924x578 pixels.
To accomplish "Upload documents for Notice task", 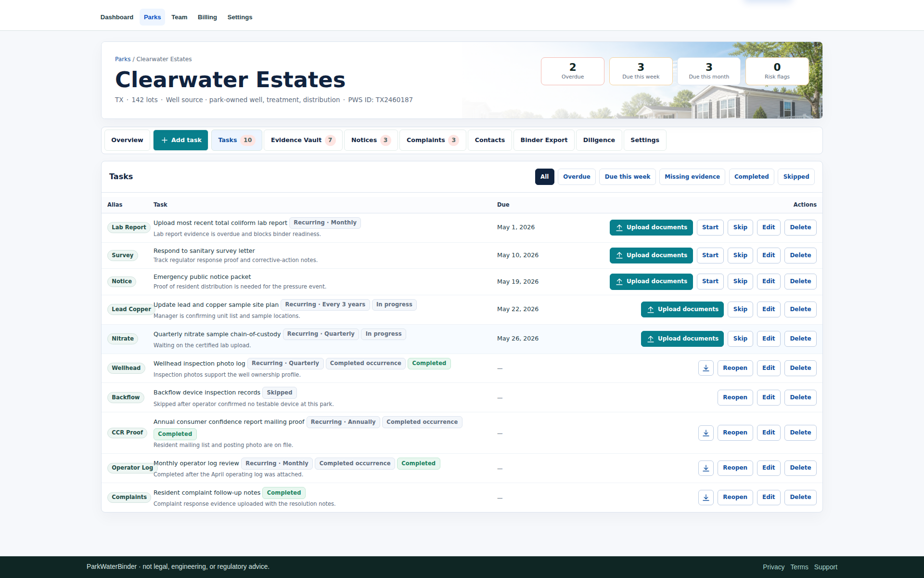I will click(x=651, y=281).
